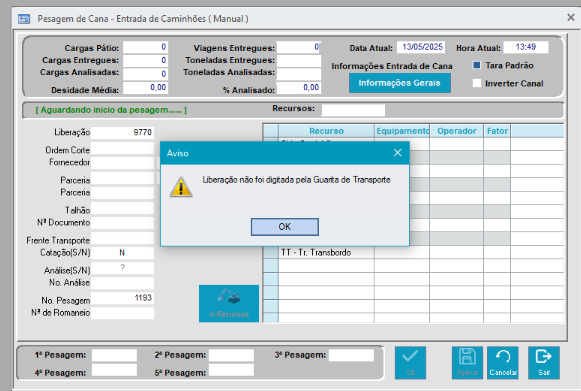Click the Aplicar save disk icon

point(467,362)
